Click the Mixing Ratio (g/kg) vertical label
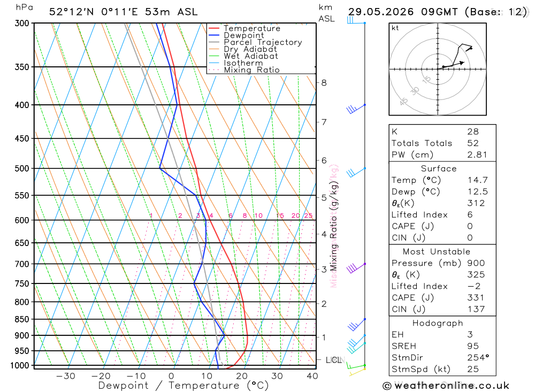Image resolution: width=535 pixels, height=392 pixels. click(x=334, y=226)
